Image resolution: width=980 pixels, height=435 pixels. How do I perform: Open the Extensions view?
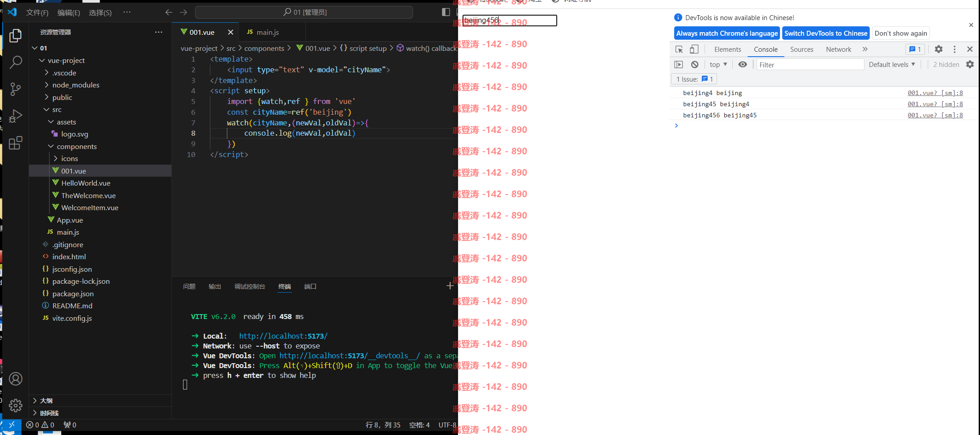(x=16, y=143)
